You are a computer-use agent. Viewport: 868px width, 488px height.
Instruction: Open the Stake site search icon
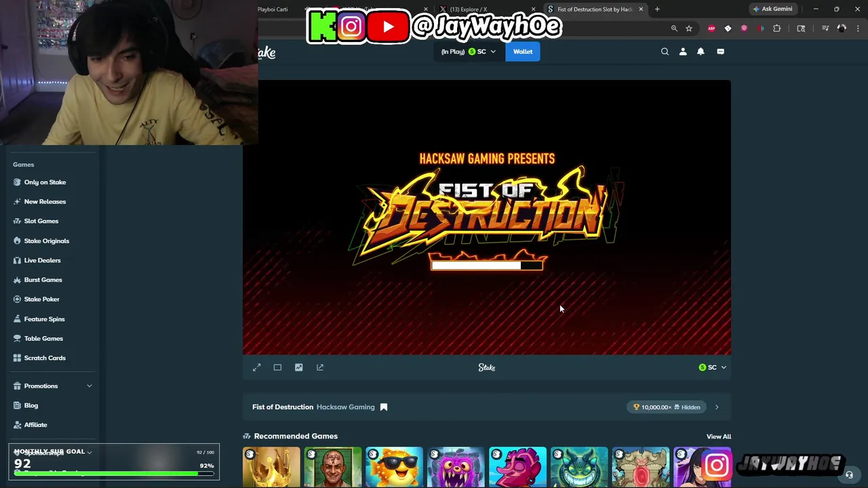(665, 52)
